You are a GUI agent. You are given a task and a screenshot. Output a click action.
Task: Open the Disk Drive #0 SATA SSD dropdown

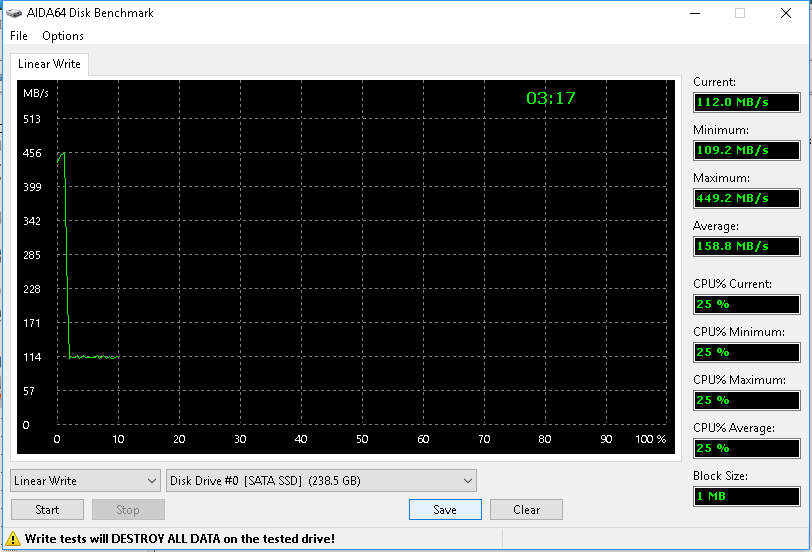click(321, 481)
